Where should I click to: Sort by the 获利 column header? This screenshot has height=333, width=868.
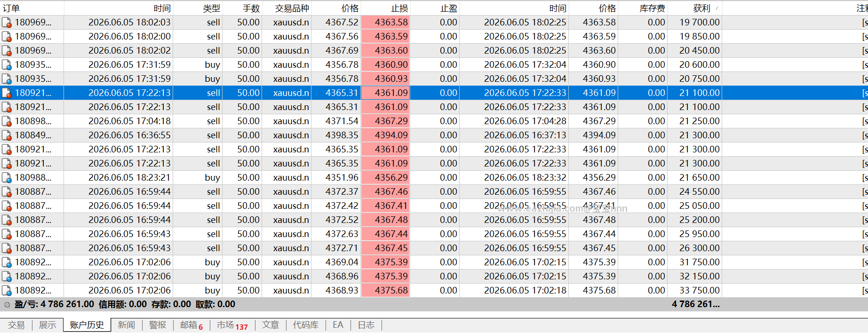695,8
